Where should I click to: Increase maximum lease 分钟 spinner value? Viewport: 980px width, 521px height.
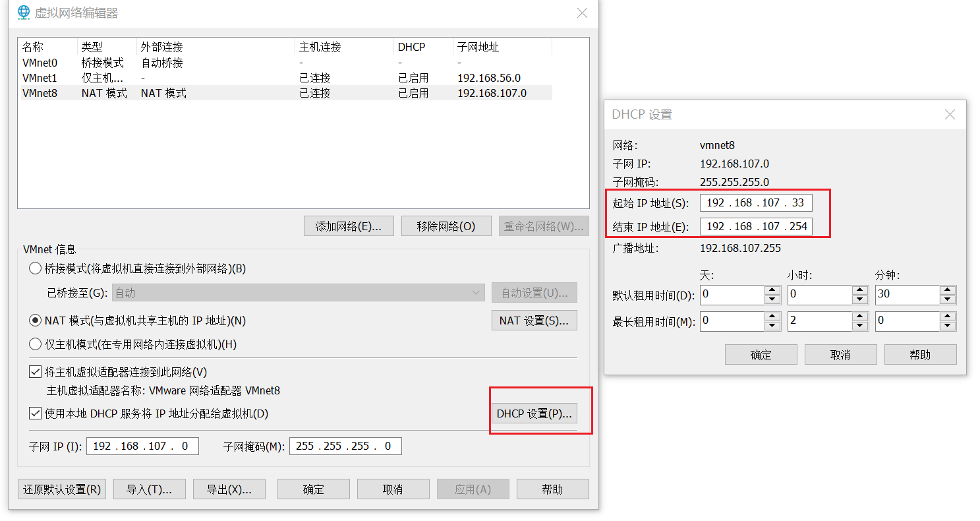(948, 317)
